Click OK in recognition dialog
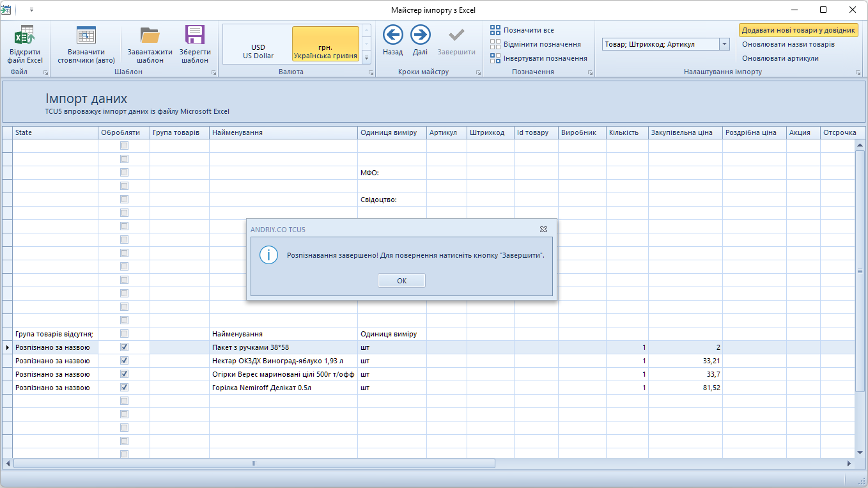Viewport: 868px width, 488px height. tap(401, 281)
